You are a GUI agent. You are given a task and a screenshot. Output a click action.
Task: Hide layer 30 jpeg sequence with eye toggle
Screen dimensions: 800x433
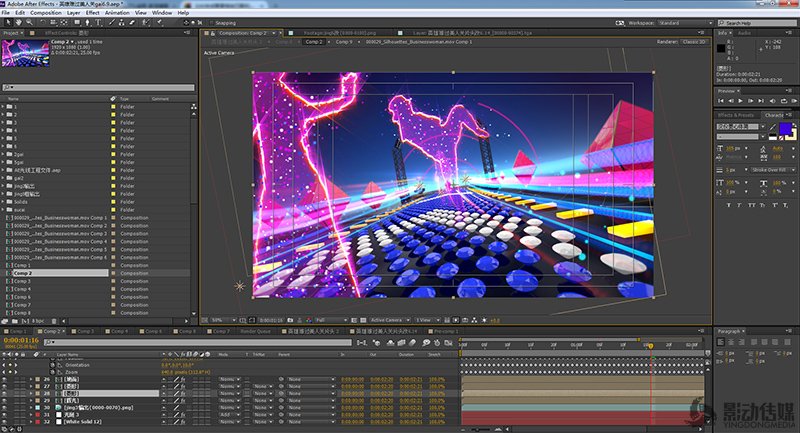5,407
